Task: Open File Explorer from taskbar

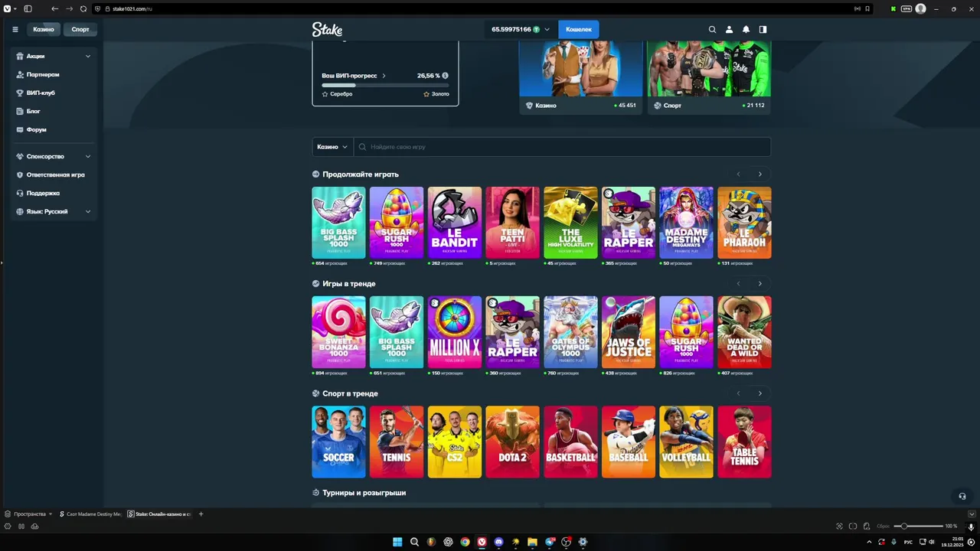Action: [x=532, y=542]
